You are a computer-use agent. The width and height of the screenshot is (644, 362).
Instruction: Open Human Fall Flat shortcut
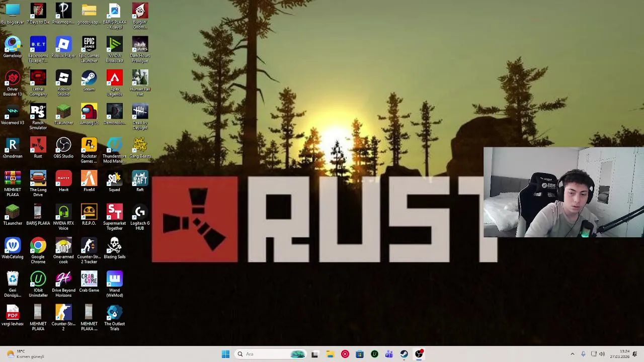point(140,83)
